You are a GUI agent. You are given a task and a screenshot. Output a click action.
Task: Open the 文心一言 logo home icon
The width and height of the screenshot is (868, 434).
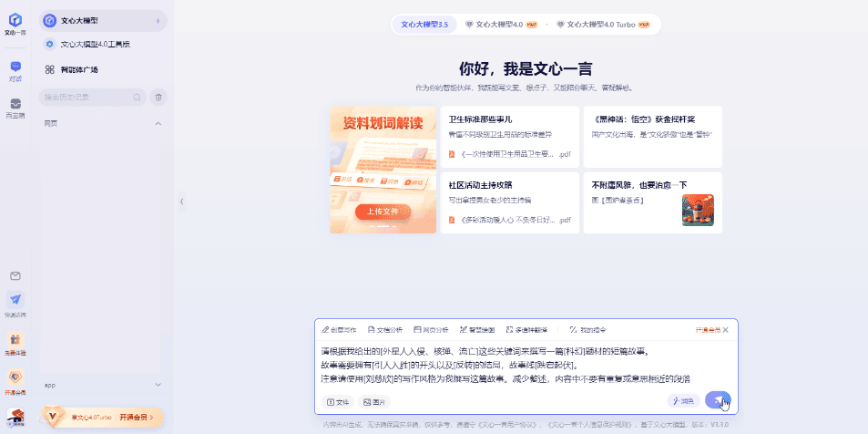[x=15, y=24]
